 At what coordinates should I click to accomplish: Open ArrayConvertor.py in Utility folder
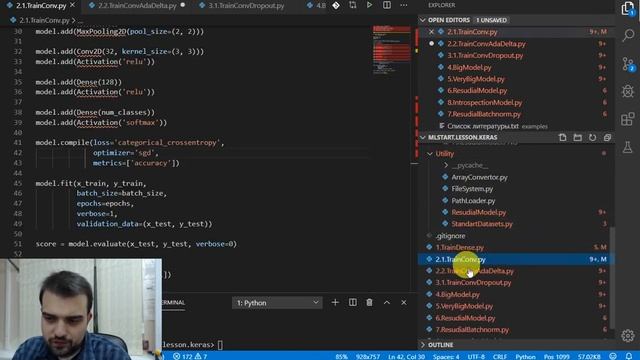point(479,177)
